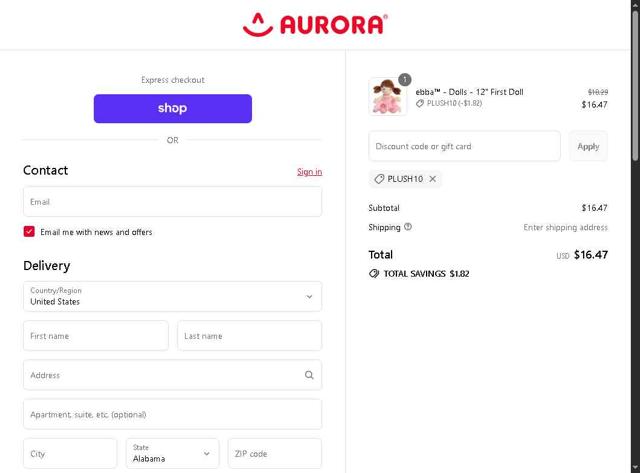
Task: Click into the Address field
Action: tap(173, 375)
